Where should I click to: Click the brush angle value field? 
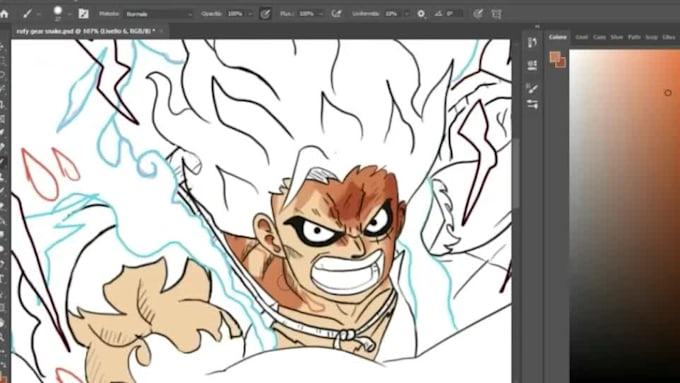[x=454, y=14]
